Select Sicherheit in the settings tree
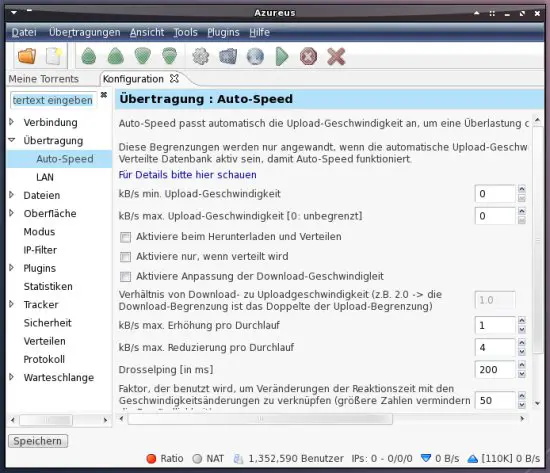Image resolution: width=550 pixels, height=473 pixels. click(47, 323)
